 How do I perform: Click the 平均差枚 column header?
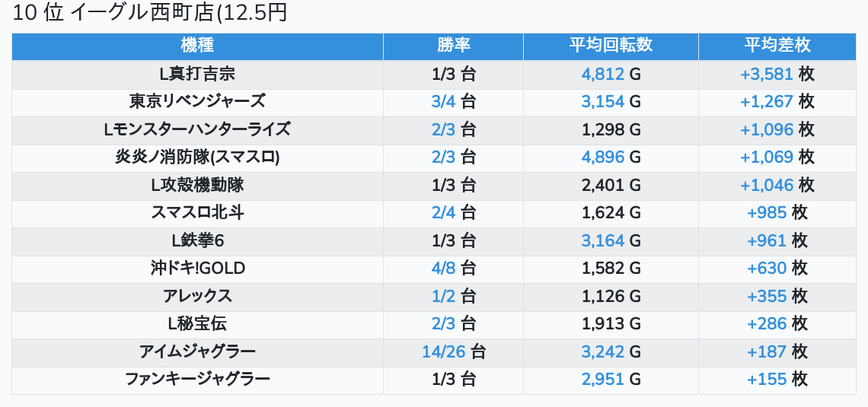777,46
